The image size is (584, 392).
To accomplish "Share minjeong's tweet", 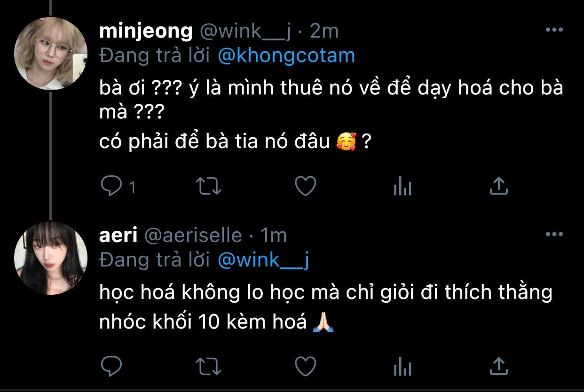I will pos(498,187).
